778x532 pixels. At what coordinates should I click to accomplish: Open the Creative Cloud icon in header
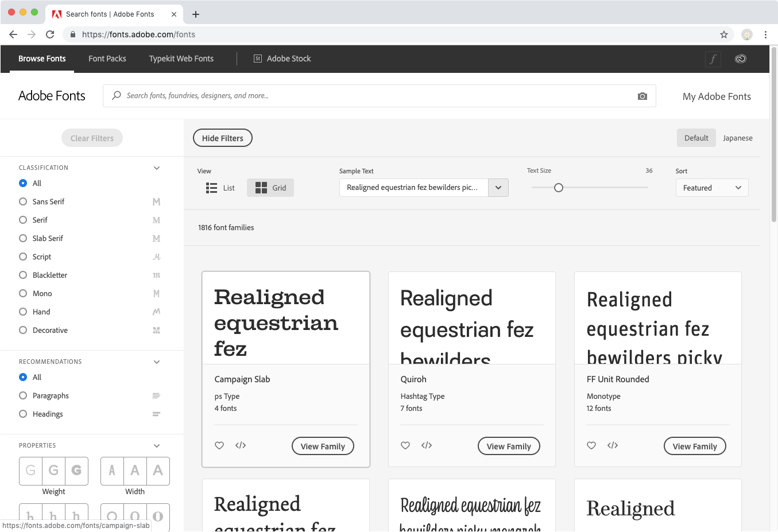click(741, 59)
